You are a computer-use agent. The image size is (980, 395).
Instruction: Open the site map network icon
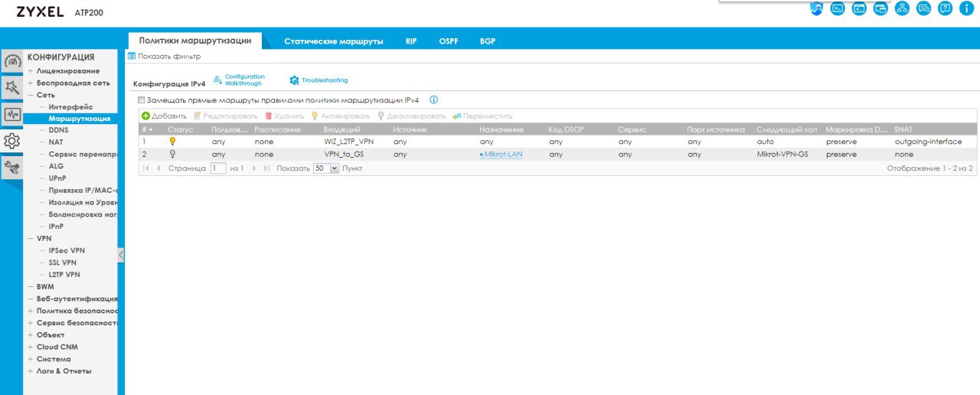902,8
